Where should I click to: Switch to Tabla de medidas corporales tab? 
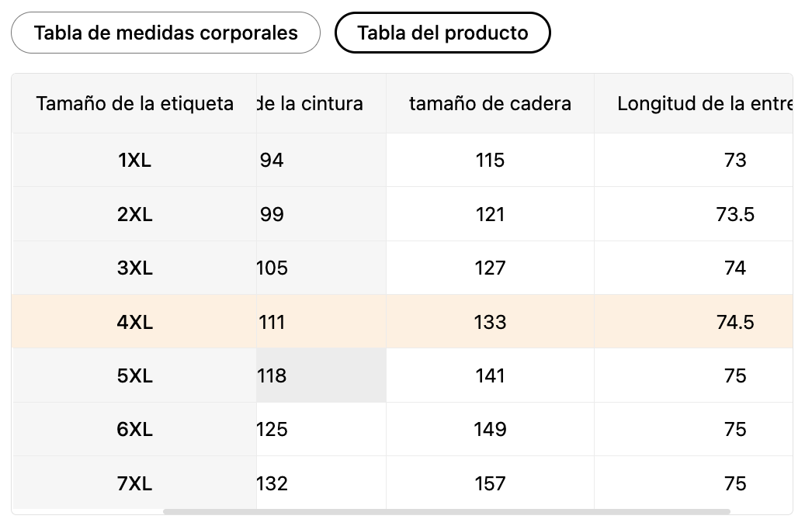pos(165,33)
